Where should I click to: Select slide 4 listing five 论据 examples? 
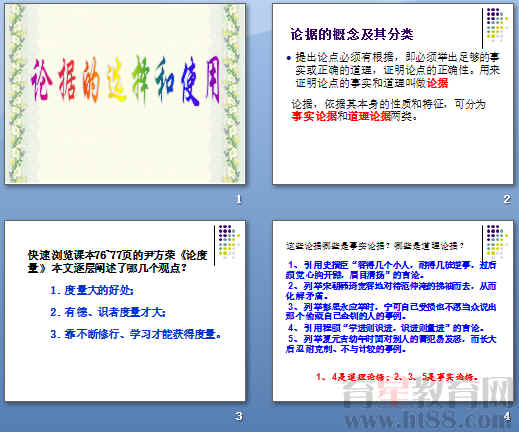coord(393,311)
